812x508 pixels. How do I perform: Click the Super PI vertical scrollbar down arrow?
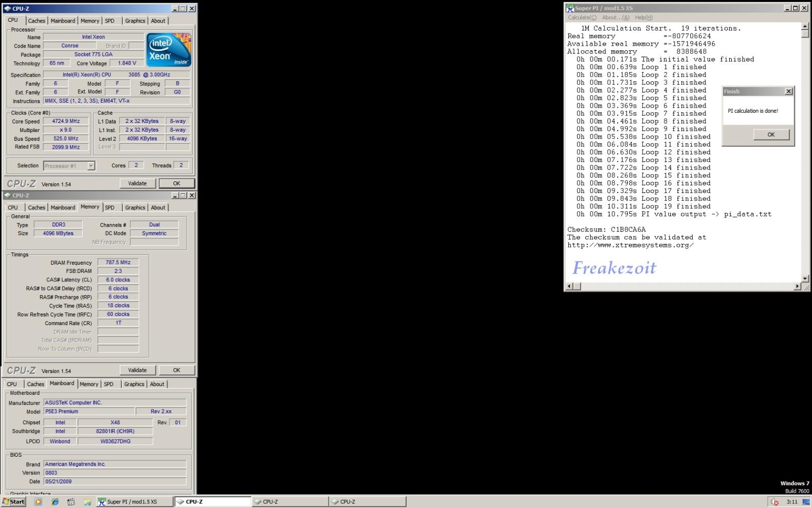805,278
